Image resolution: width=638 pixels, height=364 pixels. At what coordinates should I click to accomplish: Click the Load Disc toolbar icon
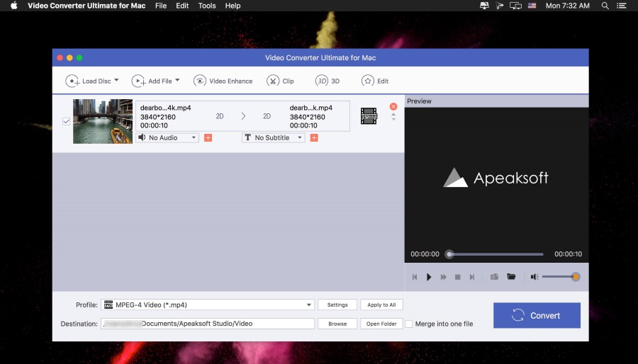tap(72, 81)
